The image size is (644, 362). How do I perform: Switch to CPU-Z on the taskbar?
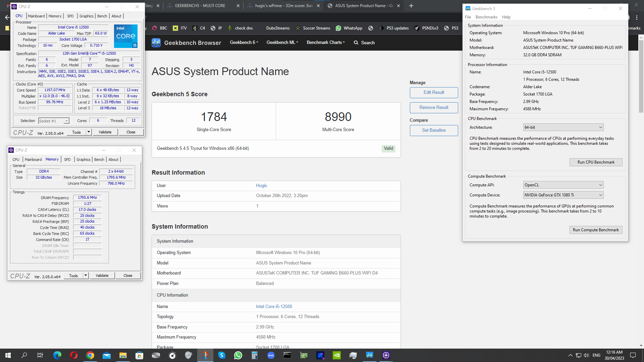click(386, 355)
